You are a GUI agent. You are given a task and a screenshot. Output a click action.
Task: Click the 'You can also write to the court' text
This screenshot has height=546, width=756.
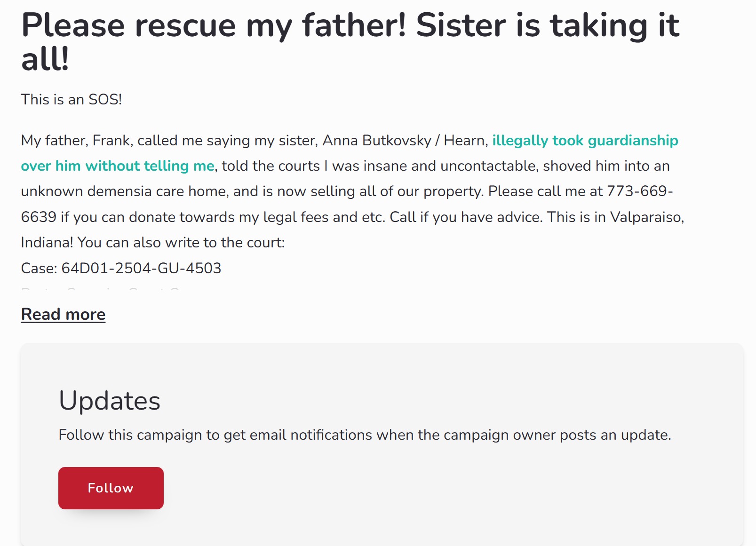tap(181, 243)
